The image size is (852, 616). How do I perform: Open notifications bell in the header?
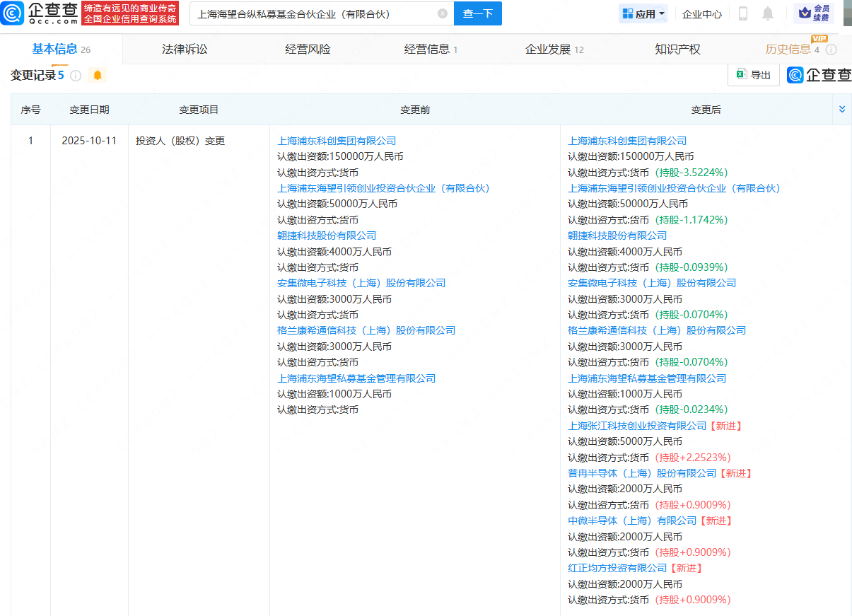[768, 13]
